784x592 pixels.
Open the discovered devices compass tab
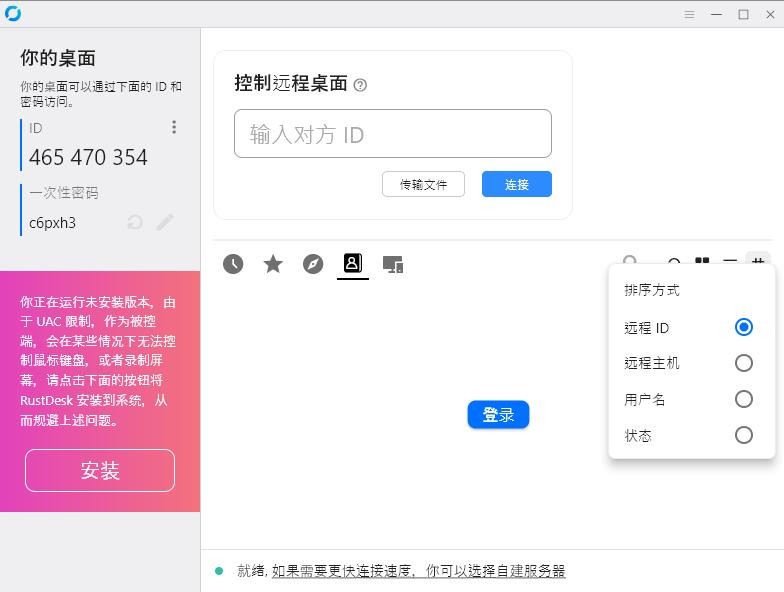tap(313, 264)
